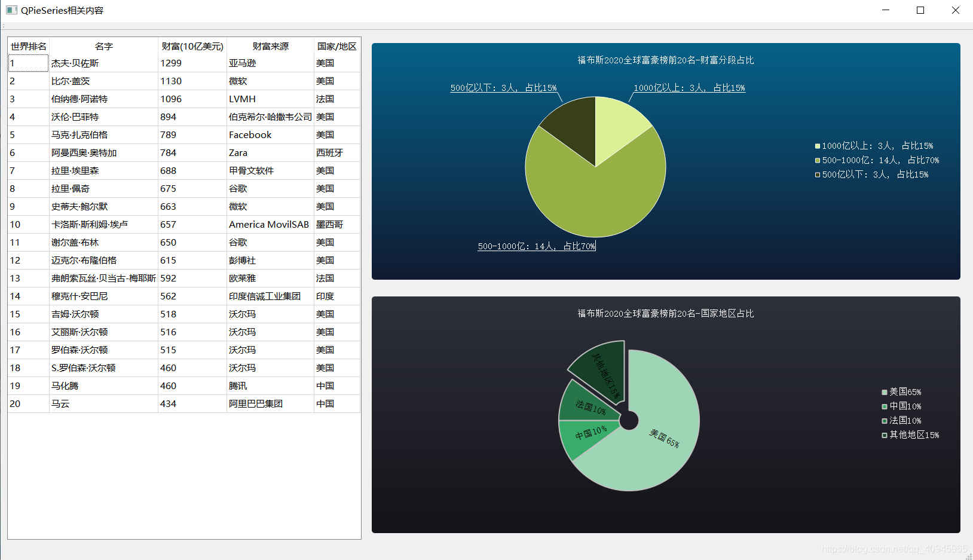Close the QPieSeries window
This screenshot has width=973, height=560.
955,10
